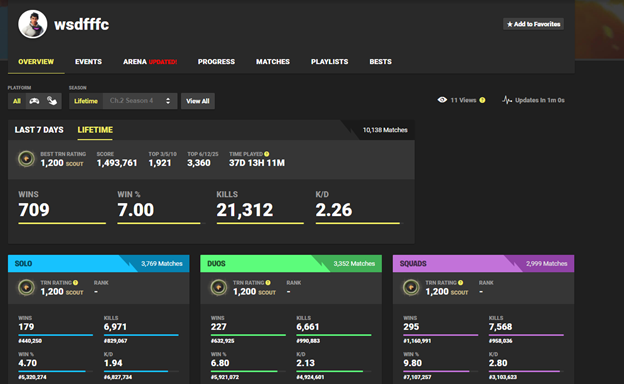Image resolution: width=624 pixels, height=384 pixels.
Task: Click the Solo scout badge icon
Action: [26, 287]
